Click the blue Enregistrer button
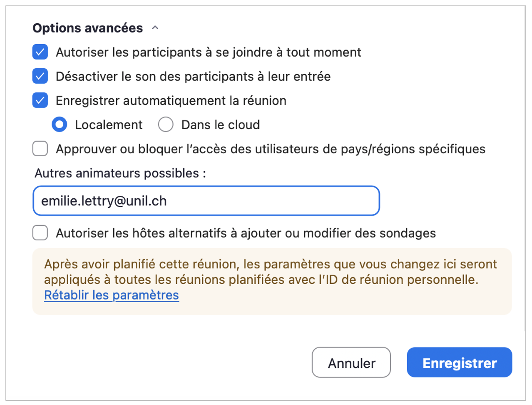532x405 pixels. (x=459, y=363)
